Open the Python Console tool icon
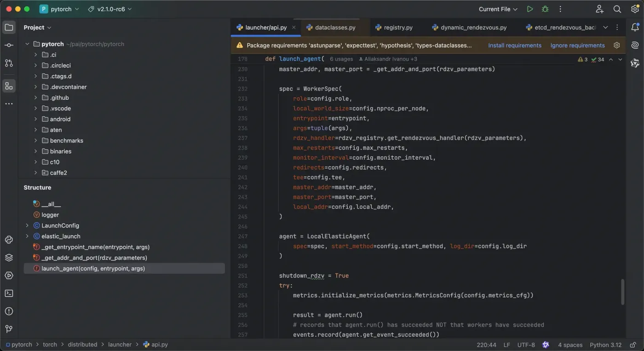The width and height of the screenshot is (644, 351). 9,240
